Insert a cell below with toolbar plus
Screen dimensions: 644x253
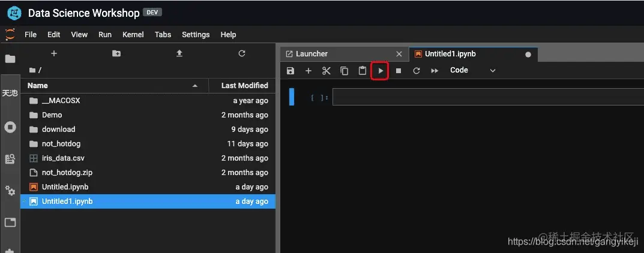[308, 71]
